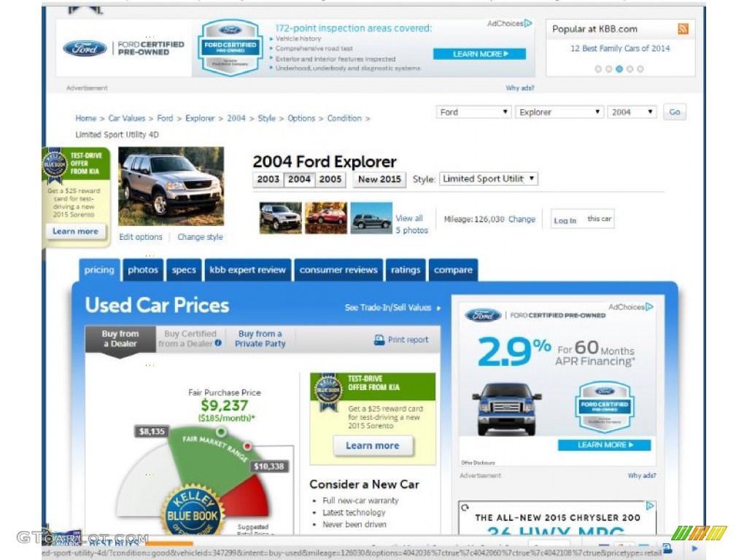Click the reload icon on the Chrysler 200 ad
The width and height of the screenshot is (747, 560).
click(465, 507)
